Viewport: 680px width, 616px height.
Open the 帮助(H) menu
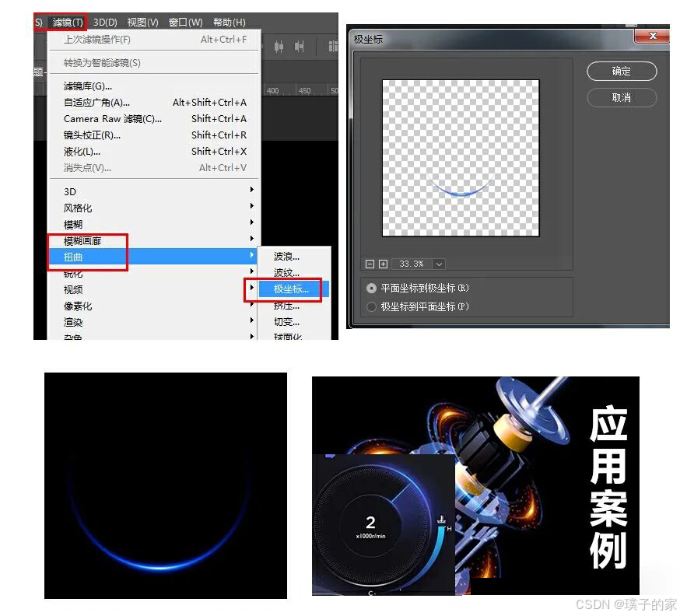(230, 22)
